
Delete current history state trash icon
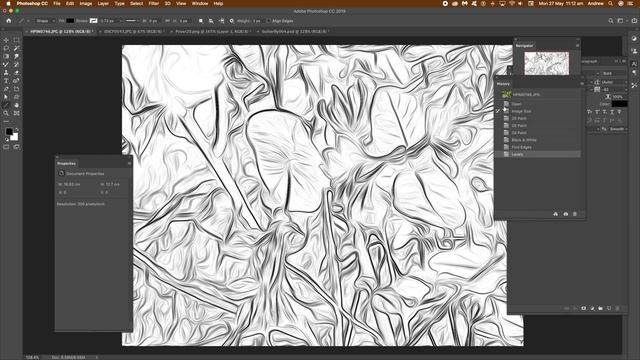click(575, 214)
